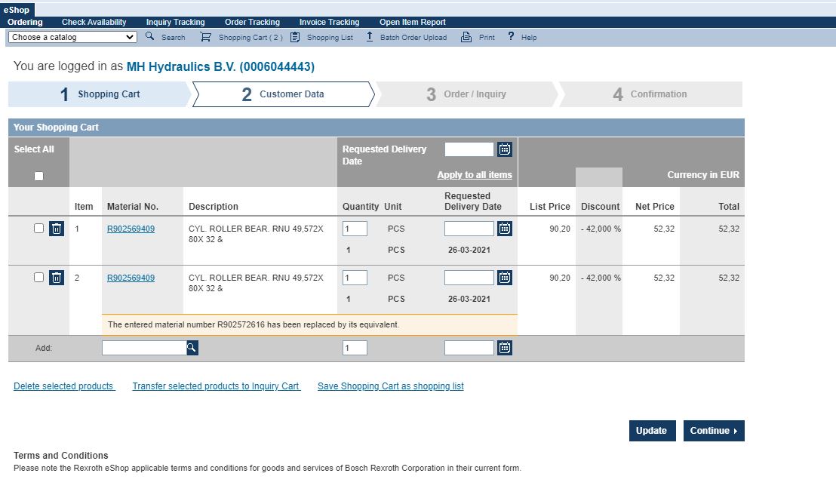836x504 pixels.
Task: Open the Add row delivery date calendar
Action: [505, 348]
